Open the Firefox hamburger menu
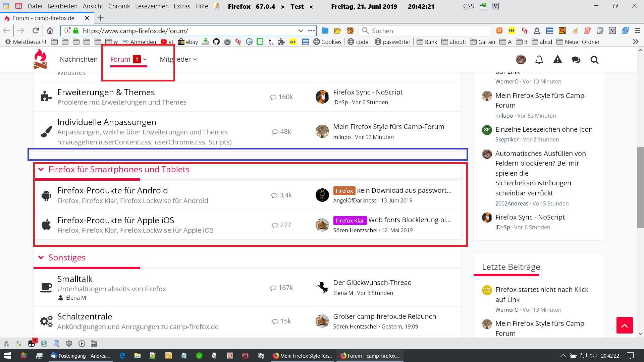This screenshot has height=362, width=644. pos(638,31)
